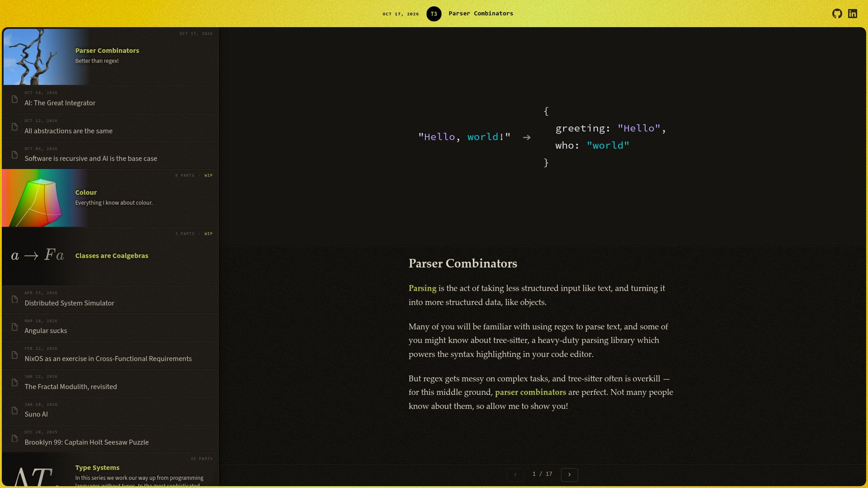This screenshot has width=868, height=488.
Task: Open AI: The Great Integrator post
Action: pyautogui.click(x=60, y=103)
